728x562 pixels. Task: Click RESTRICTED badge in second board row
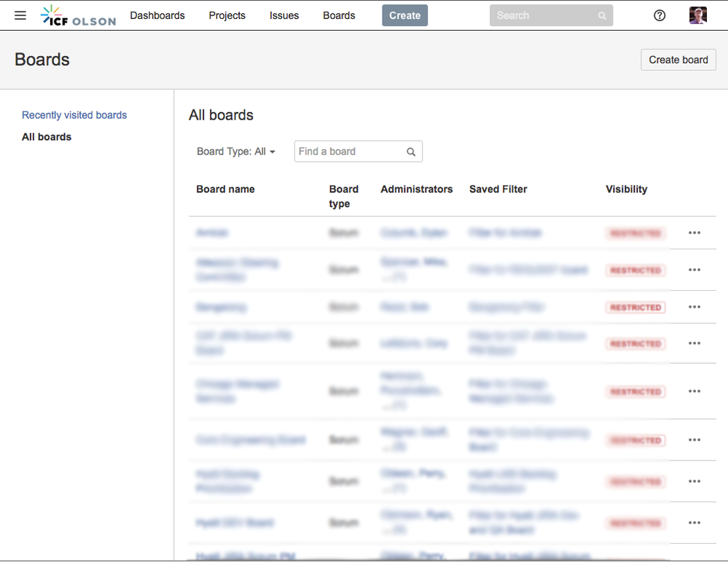[x=635, y=270]
